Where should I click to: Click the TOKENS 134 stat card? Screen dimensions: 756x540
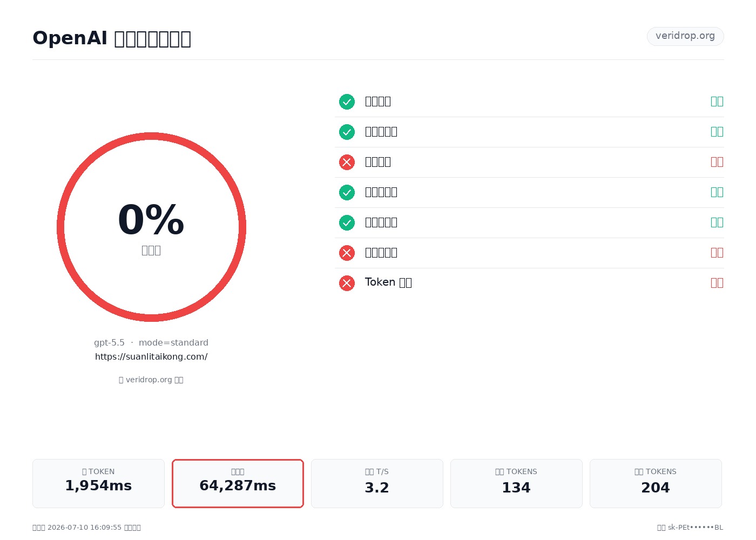click(x=516, y=483)
